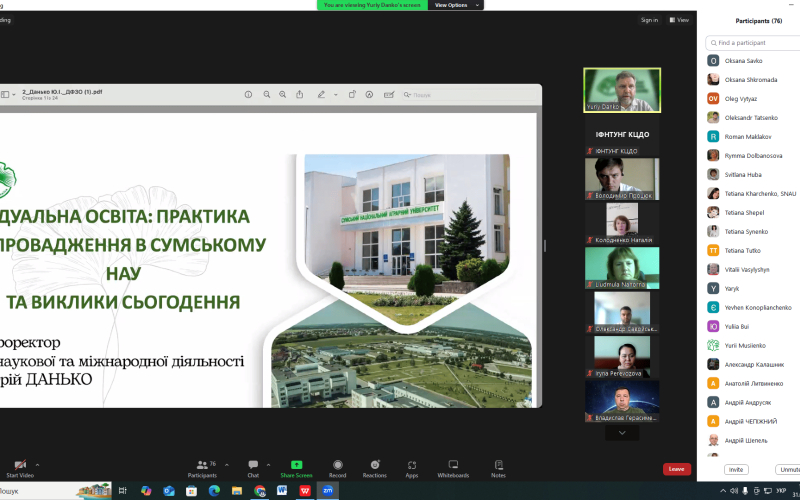
Task: Select the ІФНТУНГ КЦДО video tile
Action: [622, 135]
